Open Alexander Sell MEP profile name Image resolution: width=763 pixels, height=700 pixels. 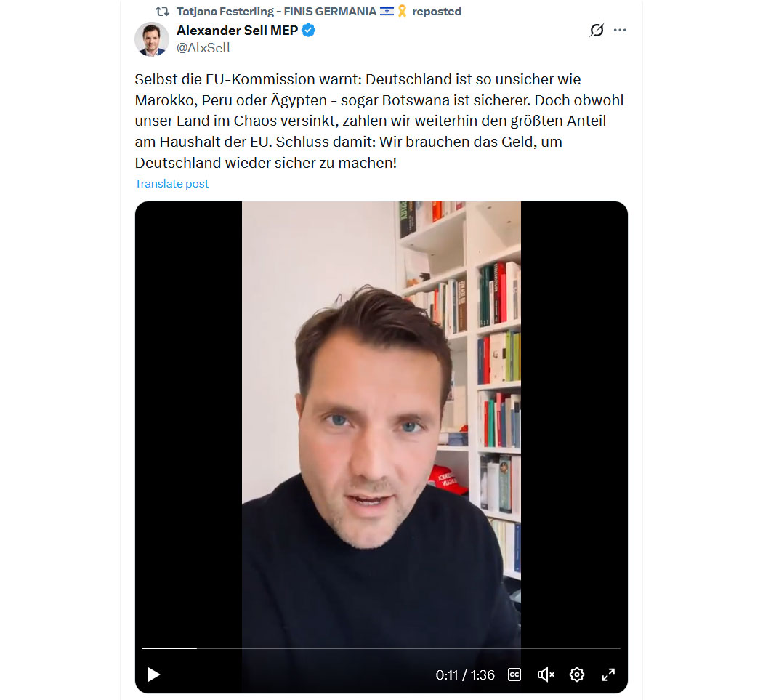tap(237, 31)
